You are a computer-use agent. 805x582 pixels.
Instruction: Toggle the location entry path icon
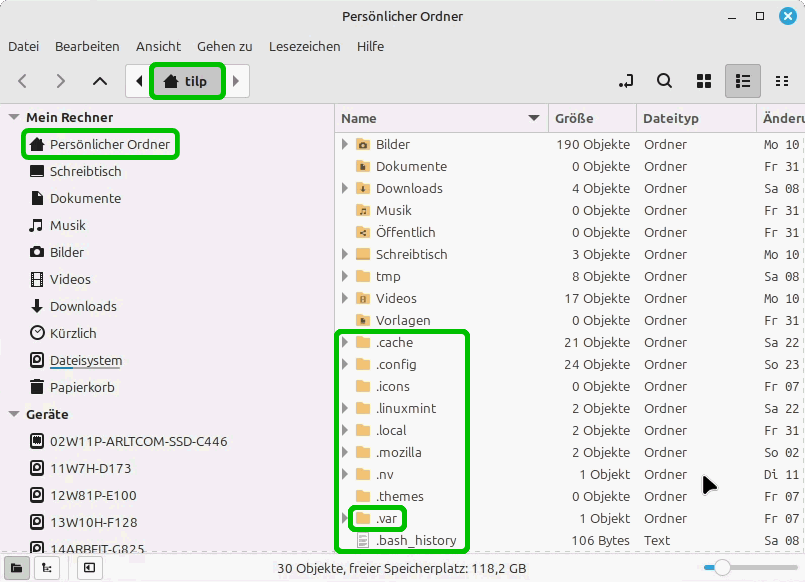tap(626, 81)
